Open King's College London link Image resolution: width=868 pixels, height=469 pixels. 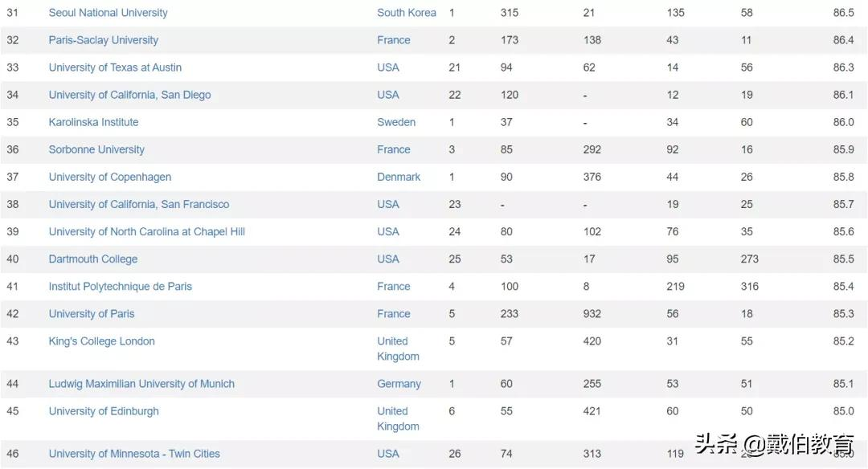(x=101, y=341)
